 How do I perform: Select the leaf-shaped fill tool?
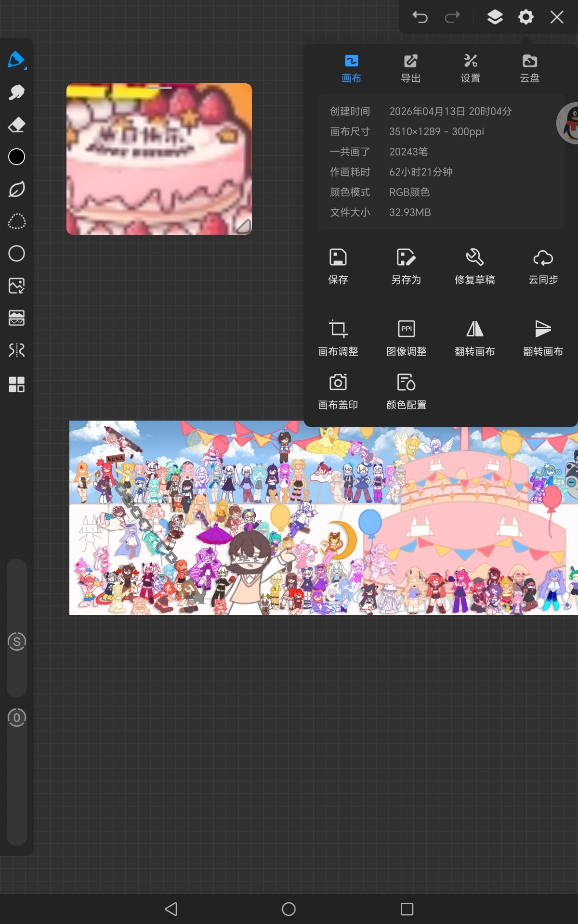click(16, 189)
